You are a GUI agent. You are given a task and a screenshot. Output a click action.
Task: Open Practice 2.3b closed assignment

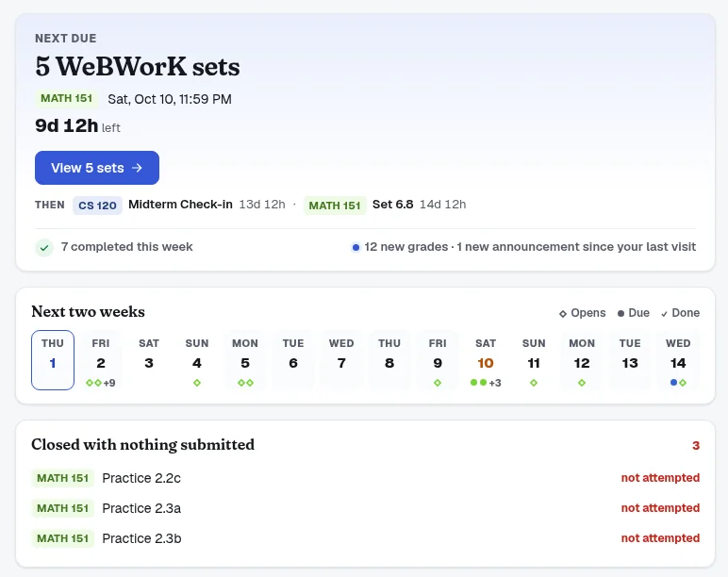pyautogui.click(x=141, y=538)
